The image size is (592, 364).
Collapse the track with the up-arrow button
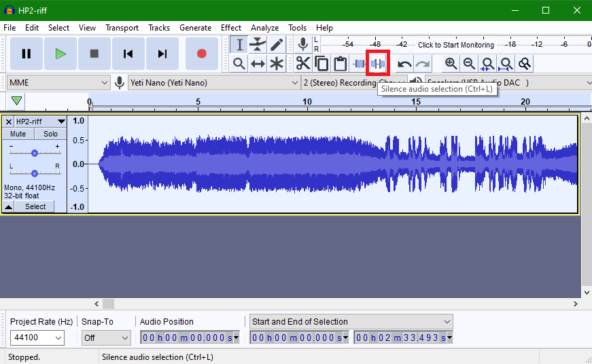pos(9,206)
